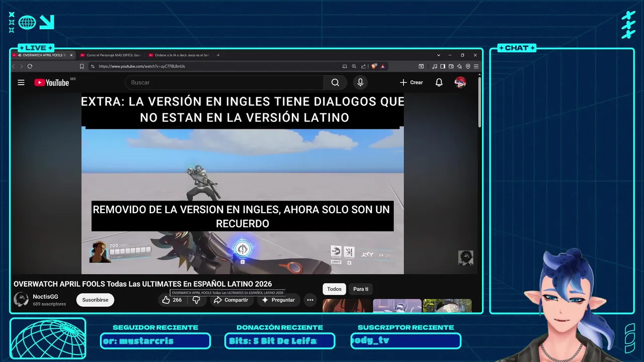This screenshot has width=644, height=362.
Task: Dislike the video with thumbs down
Action: point(196,300)
